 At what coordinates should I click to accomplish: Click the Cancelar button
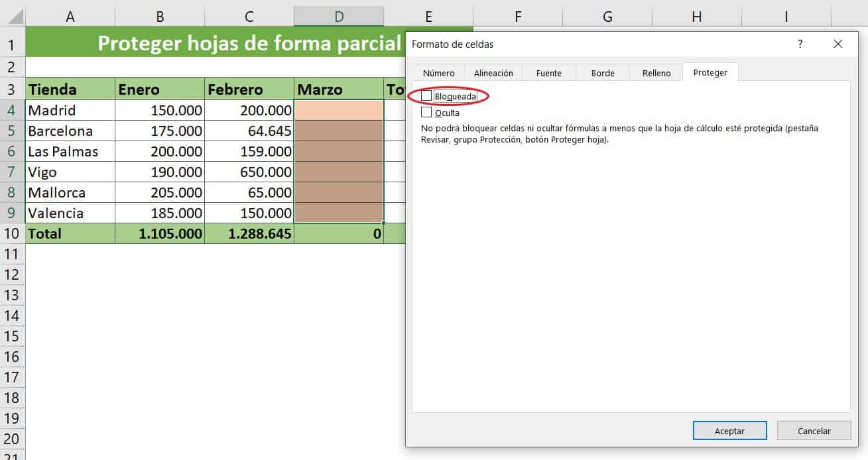pyautogui.click(x=814, y=431)
